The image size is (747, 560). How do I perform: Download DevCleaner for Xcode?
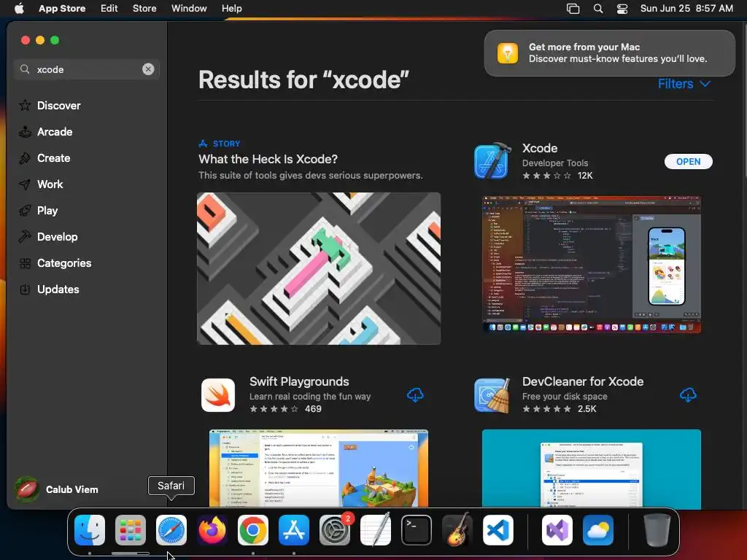(687, 394)
